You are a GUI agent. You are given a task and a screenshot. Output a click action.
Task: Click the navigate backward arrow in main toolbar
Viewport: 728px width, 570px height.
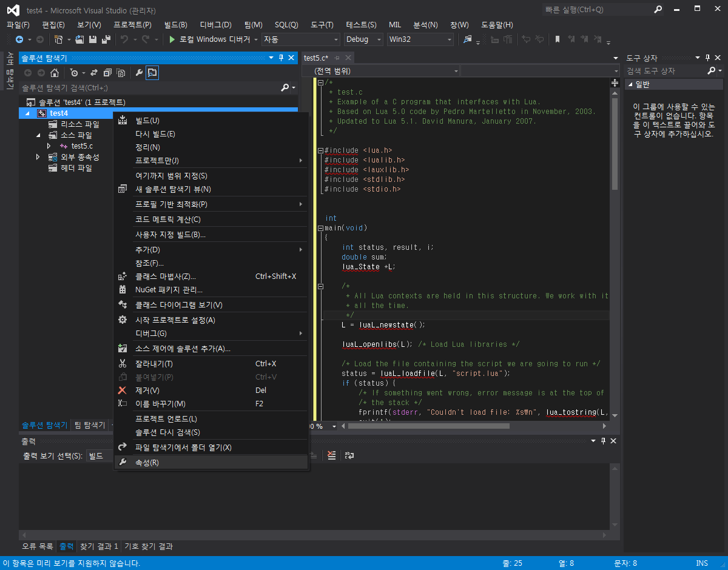pos(19,39)
